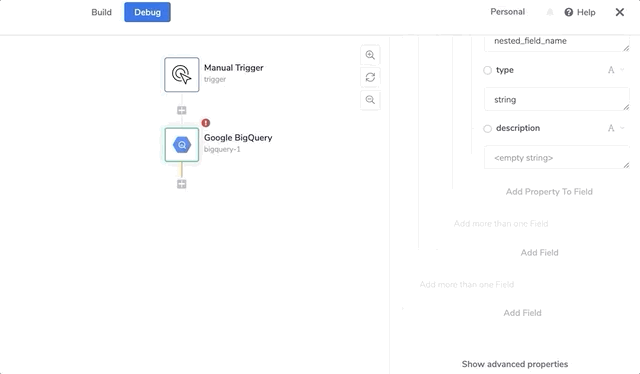Open the Personal workspace menu

pyautogui.click(x=507, y=12)
